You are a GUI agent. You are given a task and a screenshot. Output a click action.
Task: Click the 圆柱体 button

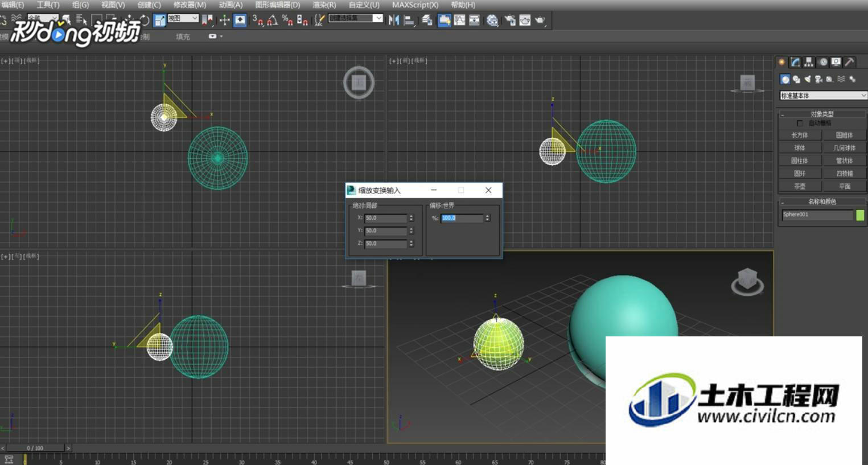tap(800, 161)
